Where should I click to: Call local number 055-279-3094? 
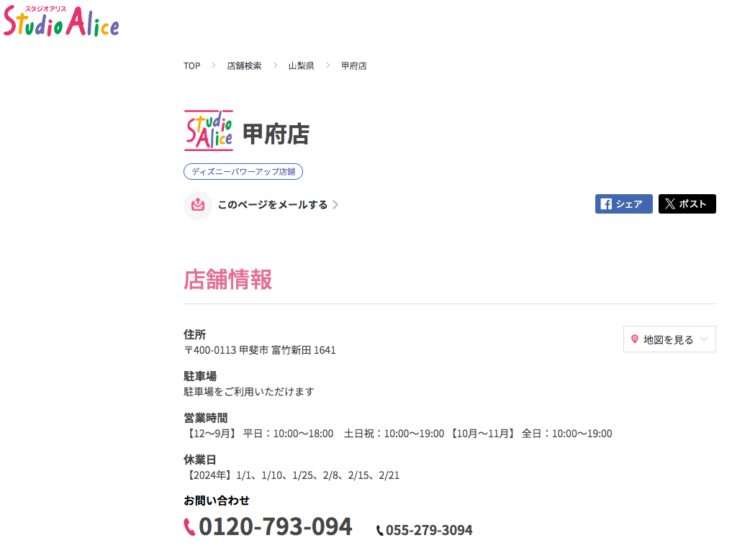point(429,530)
